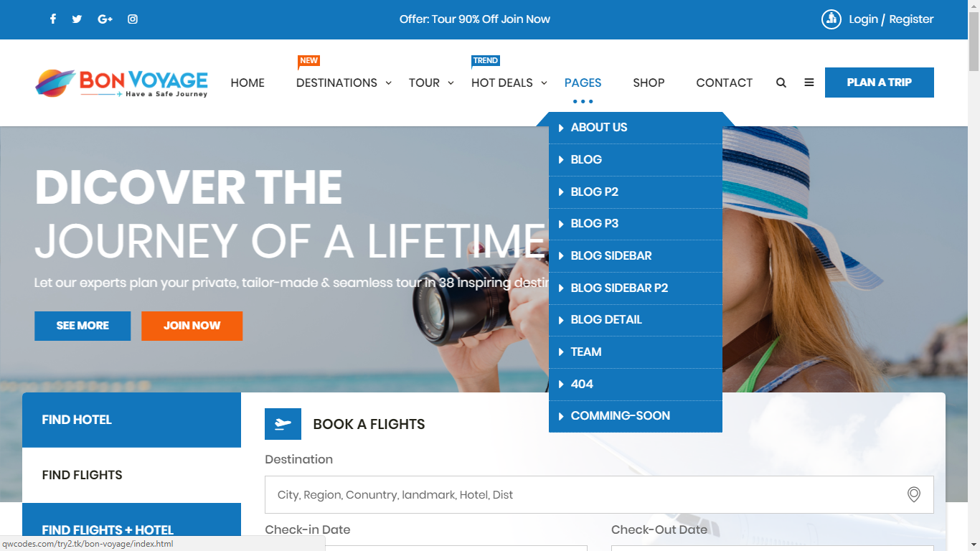The height and width of the screenshot is (551, 980).
Task: Open the Google Plus icon
Action: tap(105, 19)
